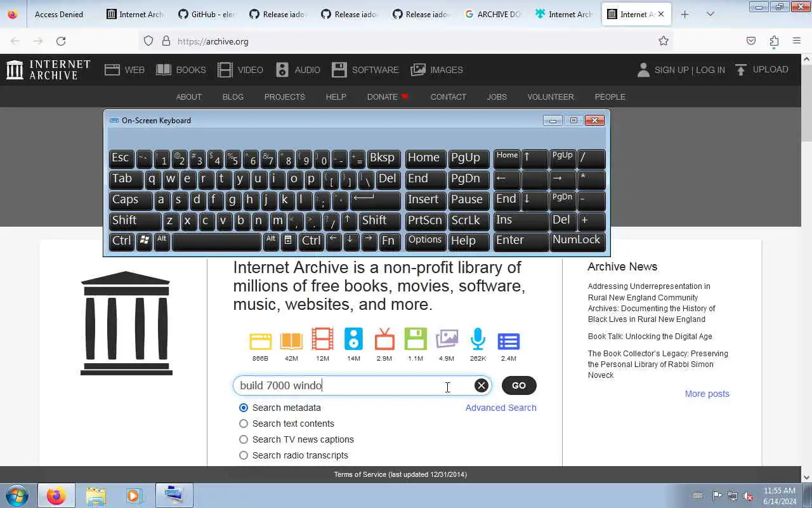Screen dimensions: 812x508
Task: Open the Advanced Search link
Action: pos(501,408)
